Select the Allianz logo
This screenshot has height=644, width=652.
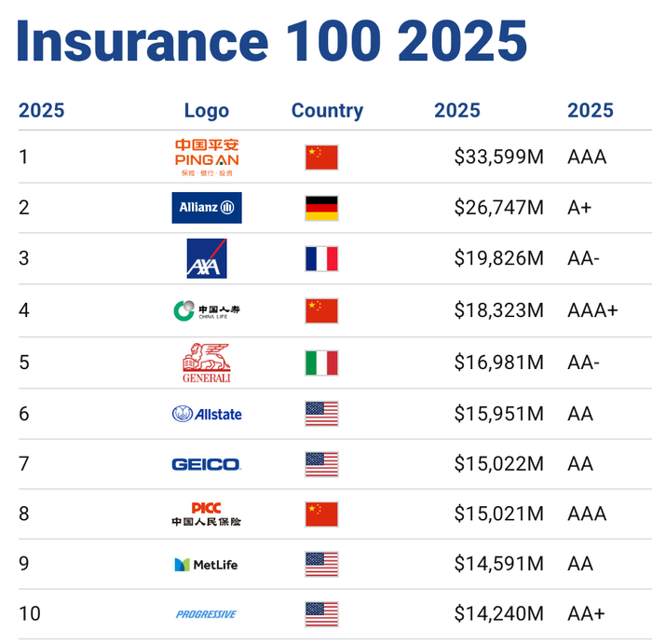[x=206, y=208]
